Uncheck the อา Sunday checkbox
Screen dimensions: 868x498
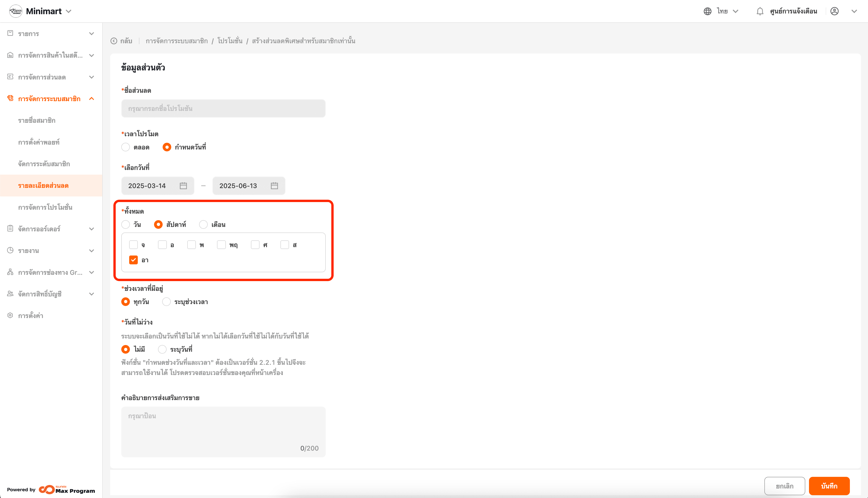(x=133, y=260)
